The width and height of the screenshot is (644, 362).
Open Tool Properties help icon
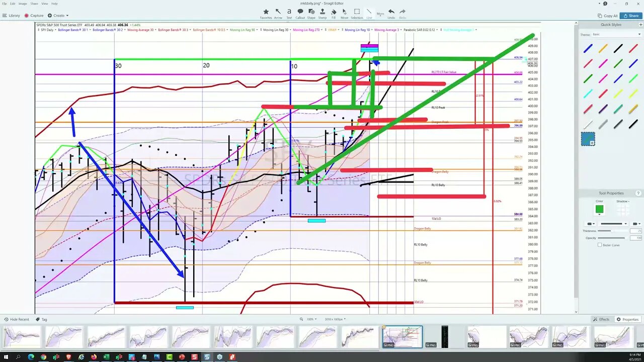tap(638, 193)
